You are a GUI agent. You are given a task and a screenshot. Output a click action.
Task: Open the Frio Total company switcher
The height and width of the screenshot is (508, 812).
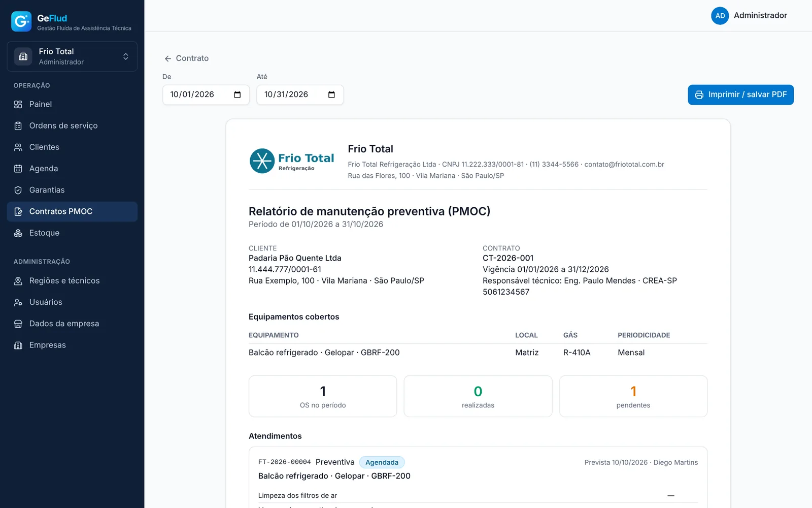tap(72, 56)
